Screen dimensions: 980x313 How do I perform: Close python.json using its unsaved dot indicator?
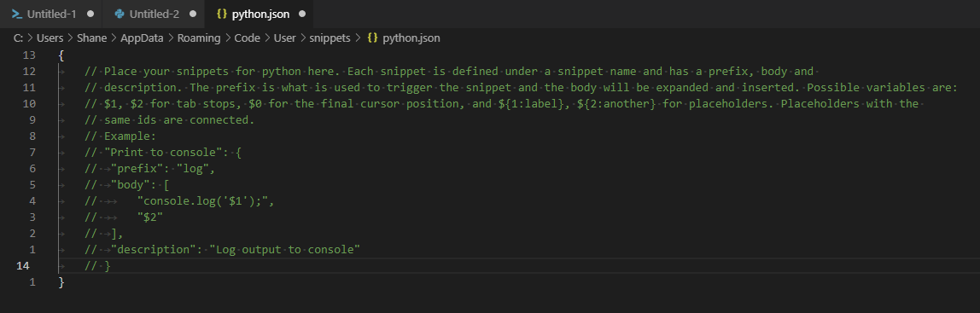pos(303,14)
